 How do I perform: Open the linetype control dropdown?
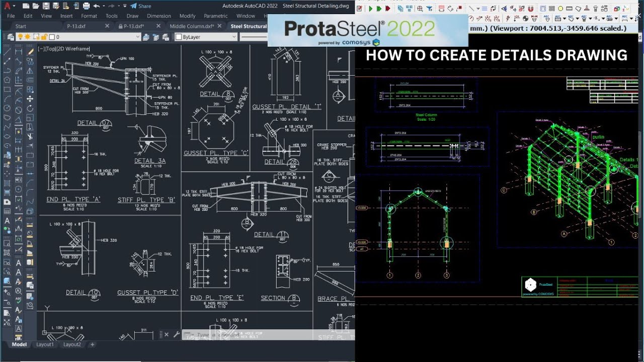click(254, 37)
